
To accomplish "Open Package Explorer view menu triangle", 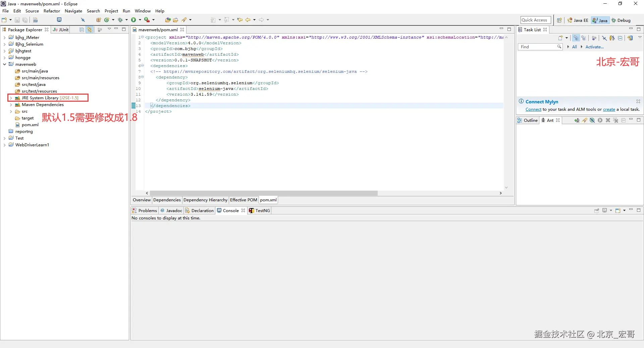I will click(x=109, y=29).
